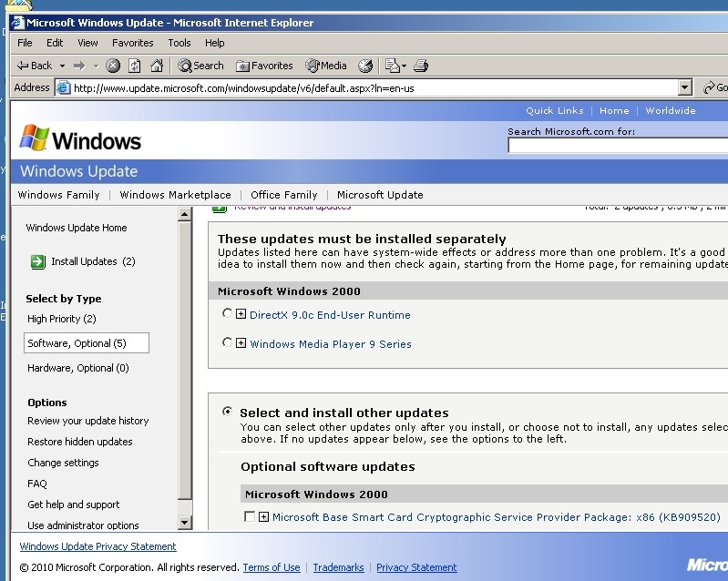
Task: Open the address bar dropdown arrow
Action: click(685, 87)
